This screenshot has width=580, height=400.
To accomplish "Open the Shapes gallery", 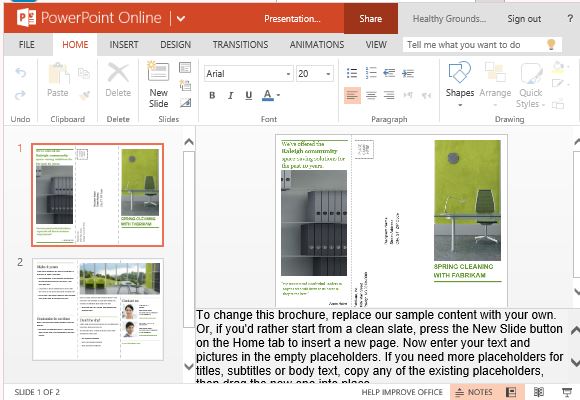I will (x=460, y=84).
